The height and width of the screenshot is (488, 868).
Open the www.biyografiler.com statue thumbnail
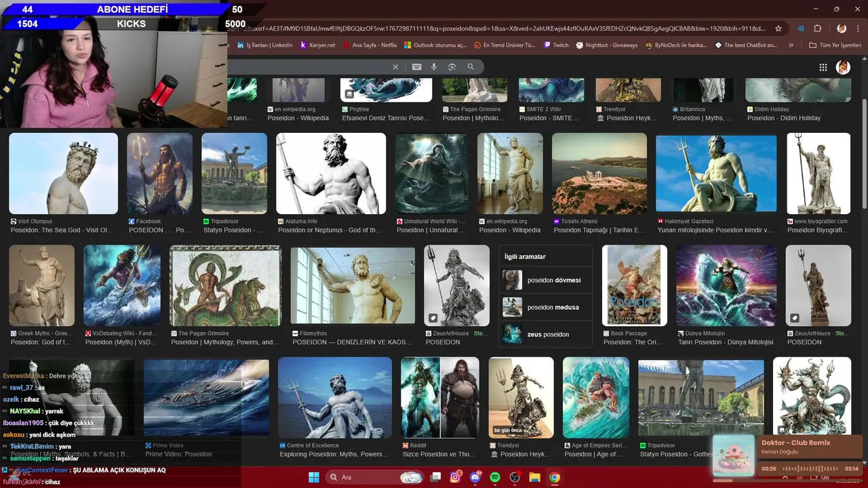pos(818,174)
